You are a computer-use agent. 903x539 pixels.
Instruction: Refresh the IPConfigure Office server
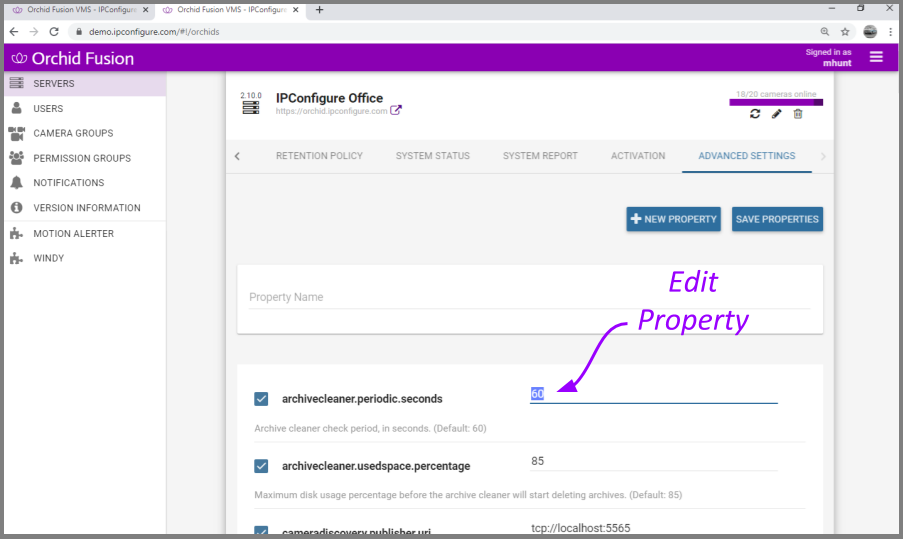point(755,114)
